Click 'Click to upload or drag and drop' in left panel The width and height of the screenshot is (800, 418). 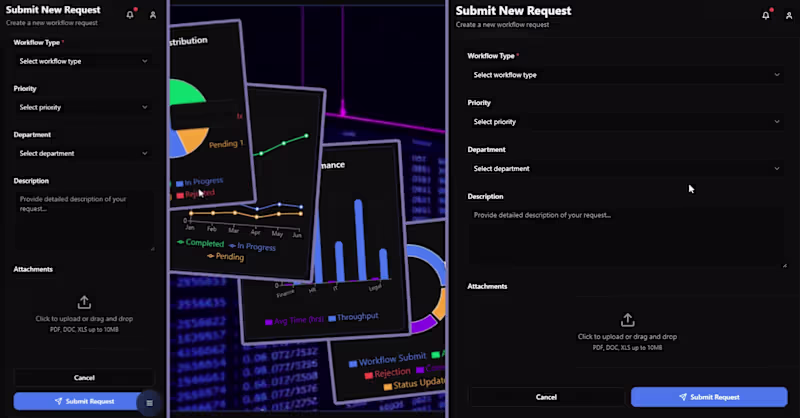84,318
